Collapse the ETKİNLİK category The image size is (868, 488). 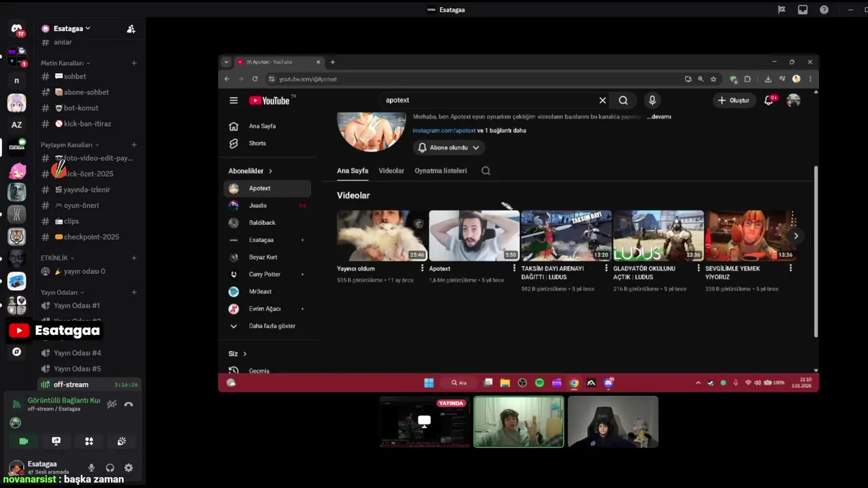coord(58,258)
